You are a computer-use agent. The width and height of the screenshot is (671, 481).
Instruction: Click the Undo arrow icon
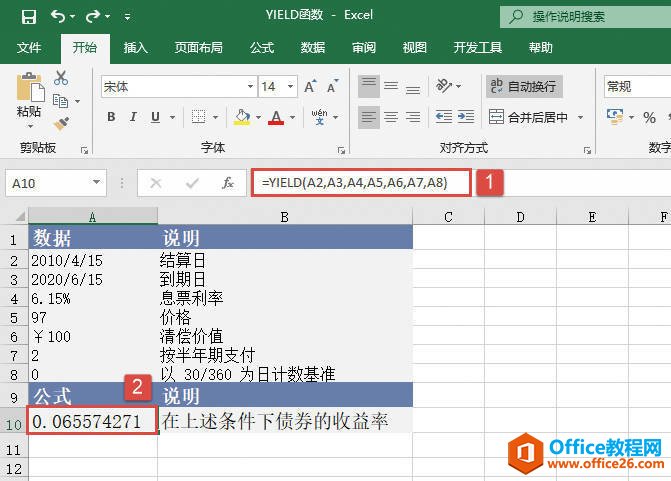coord(58,16)
